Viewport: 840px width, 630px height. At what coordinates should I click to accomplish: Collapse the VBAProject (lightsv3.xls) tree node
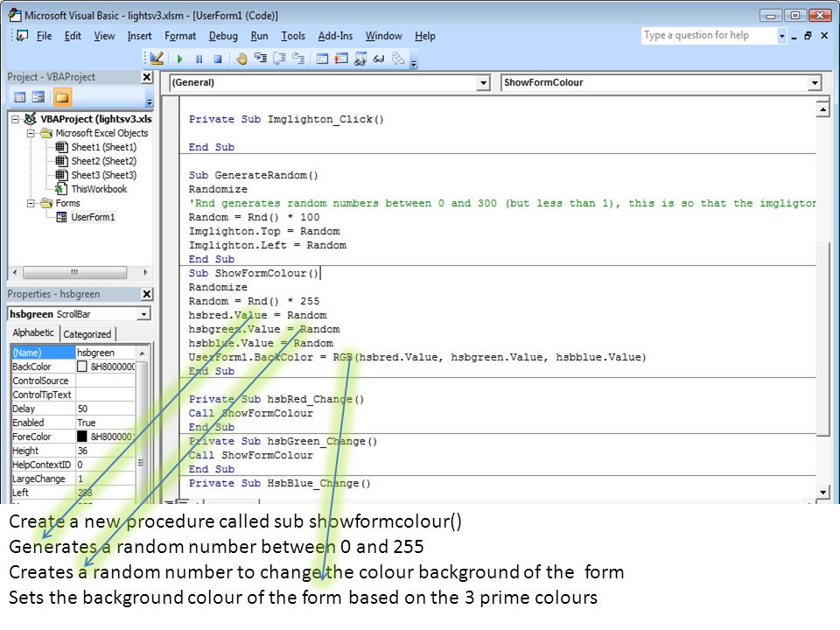(x=16, y=119)
